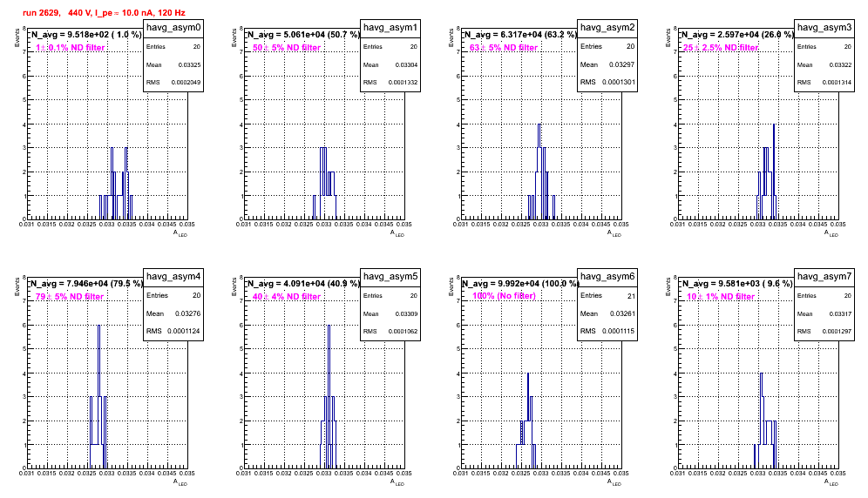Click the N_avg = 9.518e+02 label
Viewport: 868px width, 498px height.
(85, 34)
